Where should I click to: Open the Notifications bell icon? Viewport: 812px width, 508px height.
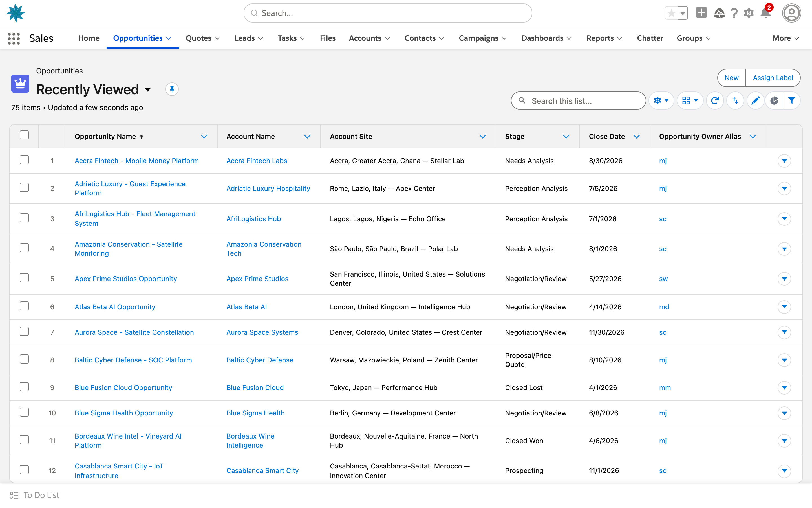(766, 13)
